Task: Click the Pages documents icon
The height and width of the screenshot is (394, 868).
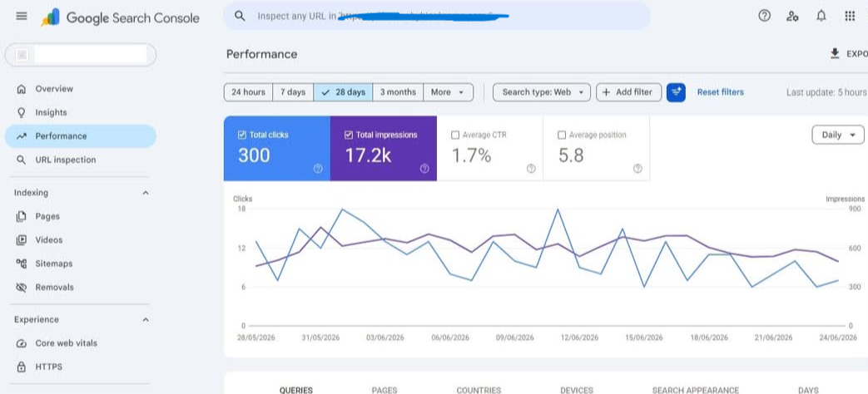Action: pos(21,216)
